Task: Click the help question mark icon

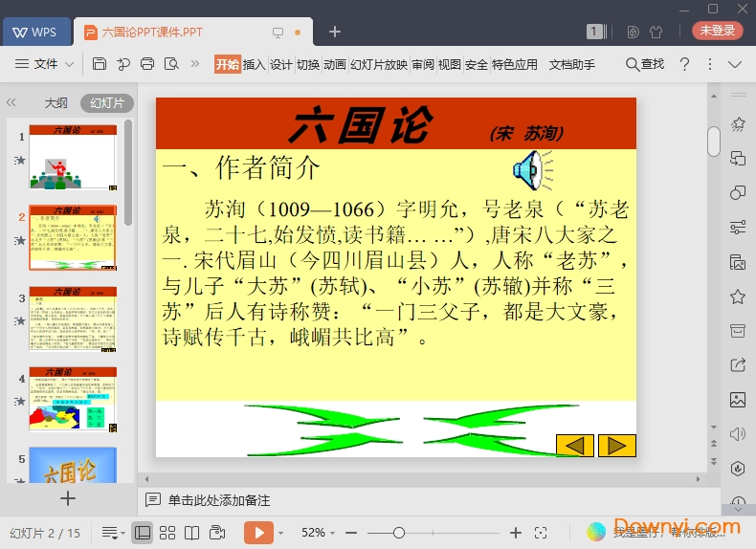Action: 684,64
